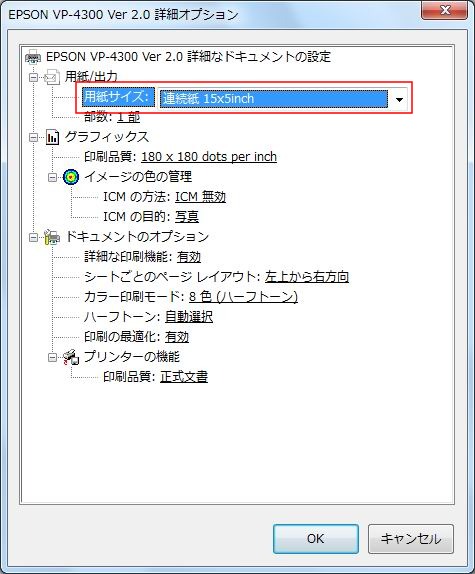The width and height of the screenshot is (475, 574).
Task: Confirm with the OK button
Action: pos(315,539)
